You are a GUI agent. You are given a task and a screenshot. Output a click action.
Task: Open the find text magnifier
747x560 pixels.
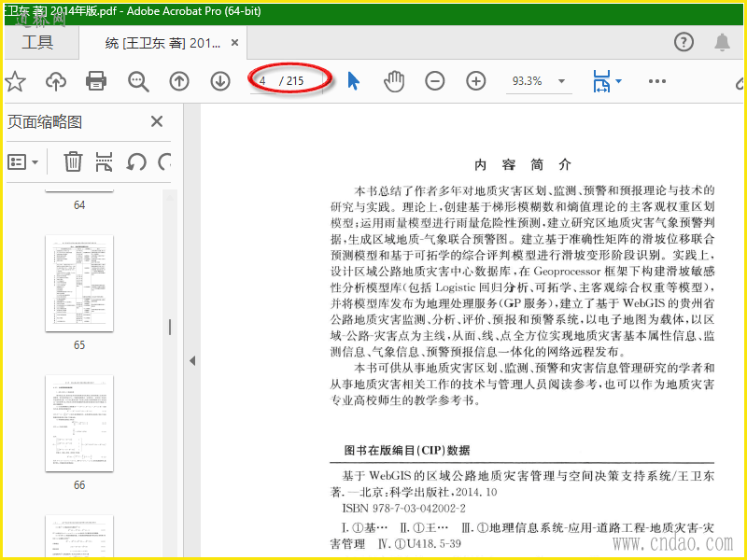click(138, 81)
